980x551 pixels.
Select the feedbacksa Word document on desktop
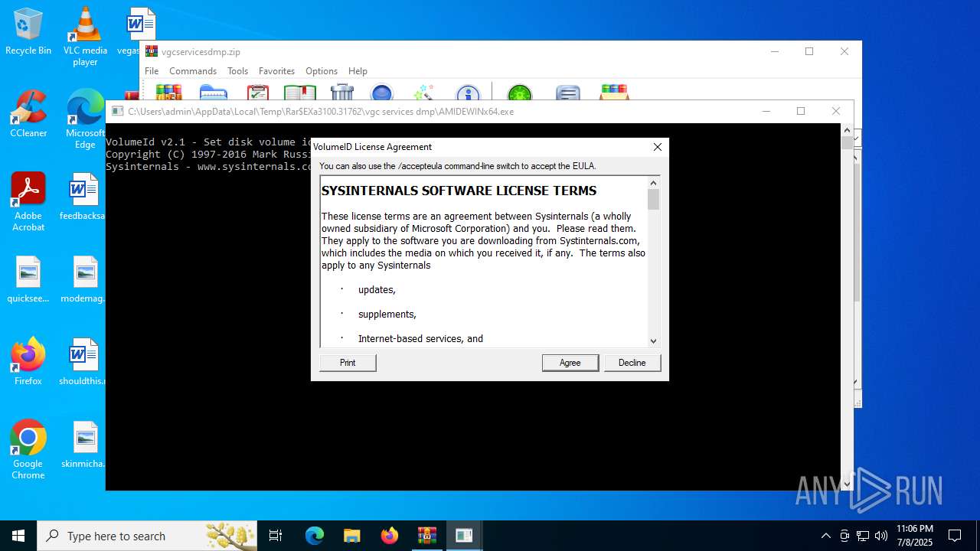[83, 197]
